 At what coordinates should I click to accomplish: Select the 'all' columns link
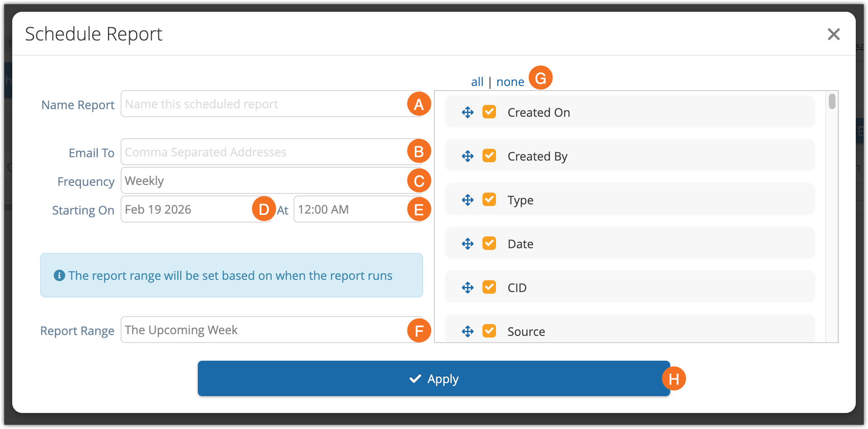pos(477,82)
